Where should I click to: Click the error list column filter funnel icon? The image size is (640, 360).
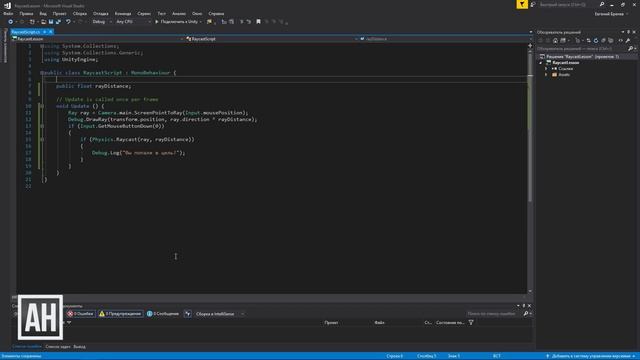point(471,322)
